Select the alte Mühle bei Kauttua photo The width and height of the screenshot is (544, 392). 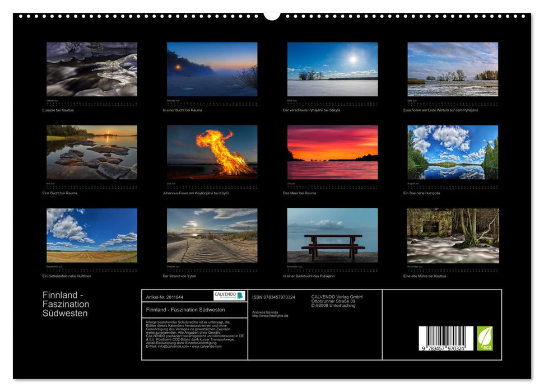(x=453, y=235)
